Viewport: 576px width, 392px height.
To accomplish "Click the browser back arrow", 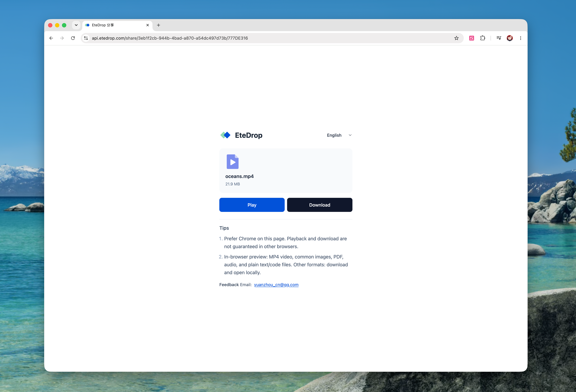I will click(x=51, y=38).
